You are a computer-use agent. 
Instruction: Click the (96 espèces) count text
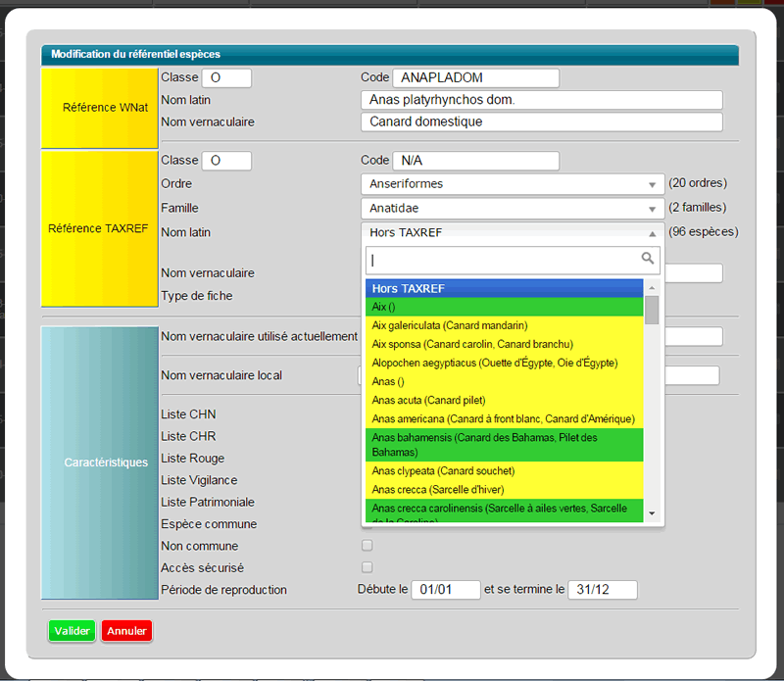(703, 232)
